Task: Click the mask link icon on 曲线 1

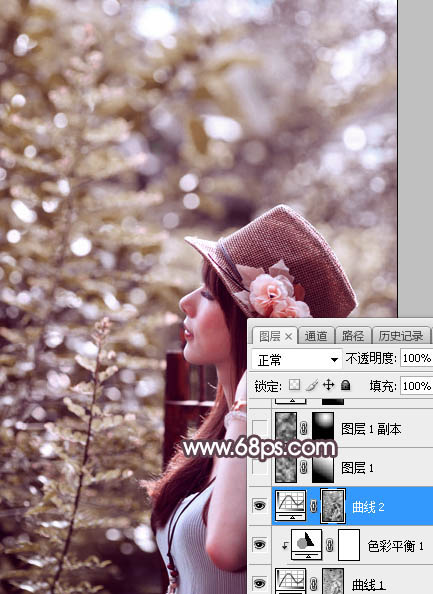Action: pyautogui.click(x=313, y=583)
